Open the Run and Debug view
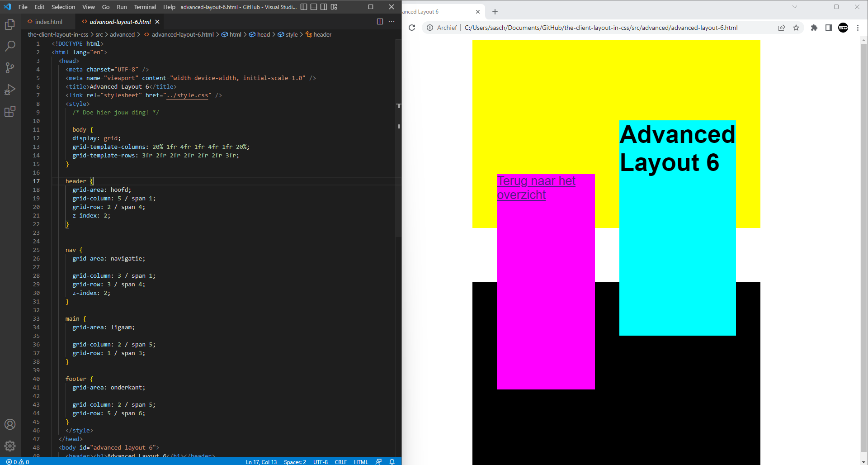The image size is (868, 465). click(10, 90)
